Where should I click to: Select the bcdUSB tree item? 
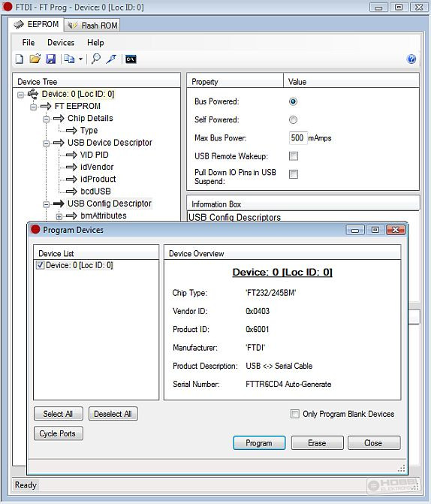(x=95, y=192)
